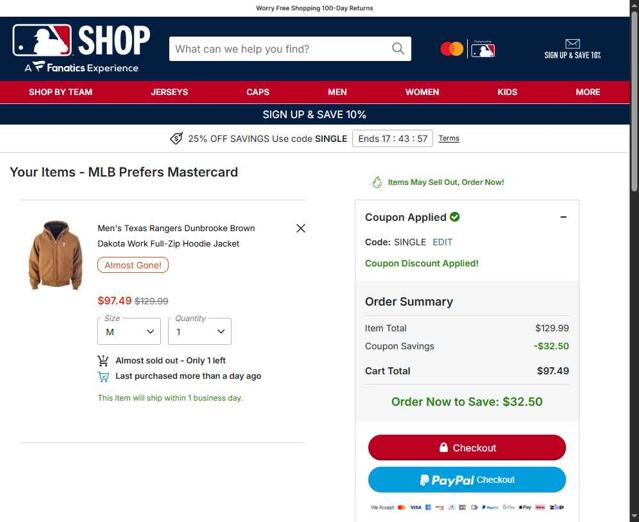Click the green coupon applied checkmark icon

pos(455,217)
